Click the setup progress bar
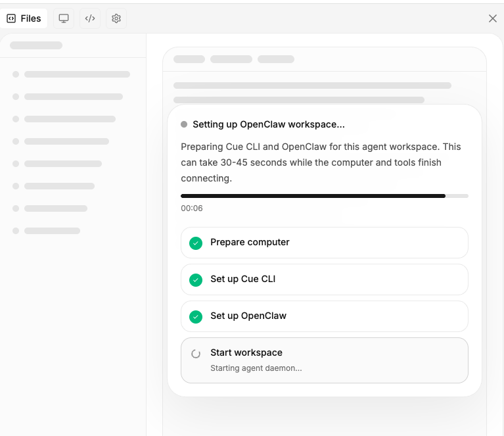This screenshot has height=436, width=504. (x=325, y=196)
